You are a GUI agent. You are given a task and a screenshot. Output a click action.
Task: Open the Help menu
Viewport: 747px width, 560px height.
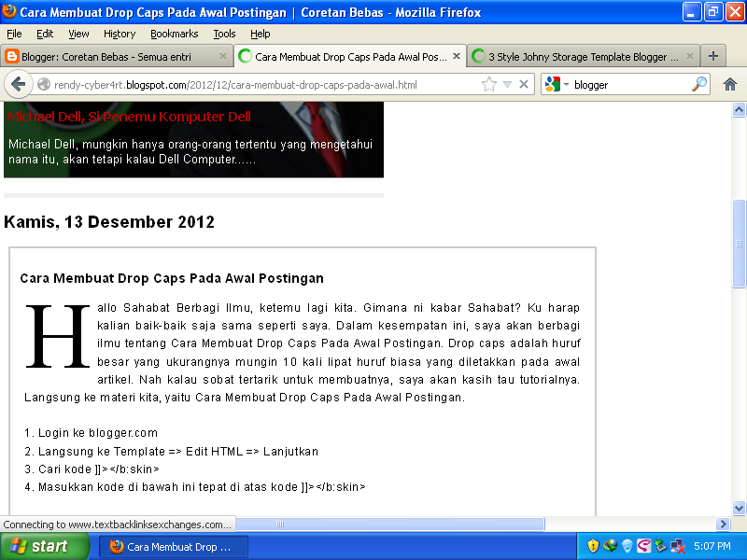(x=261, y=34)
